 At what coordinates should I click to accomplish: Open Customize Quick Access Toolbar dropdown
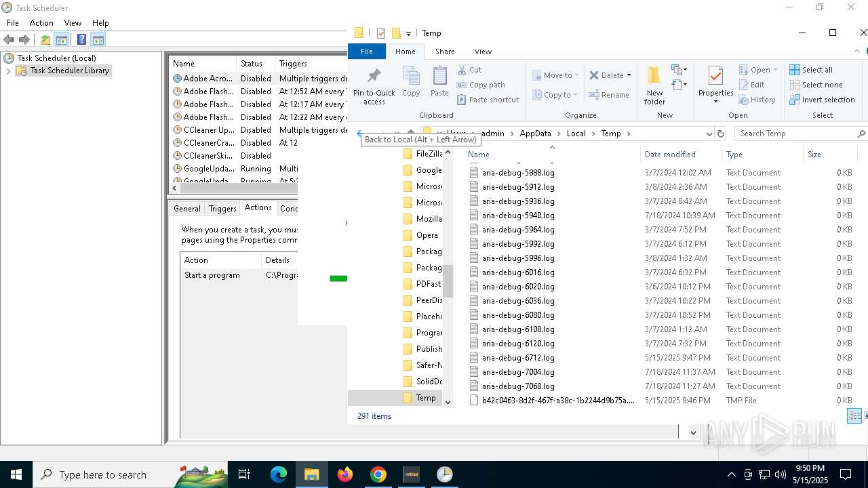point(408,33)
